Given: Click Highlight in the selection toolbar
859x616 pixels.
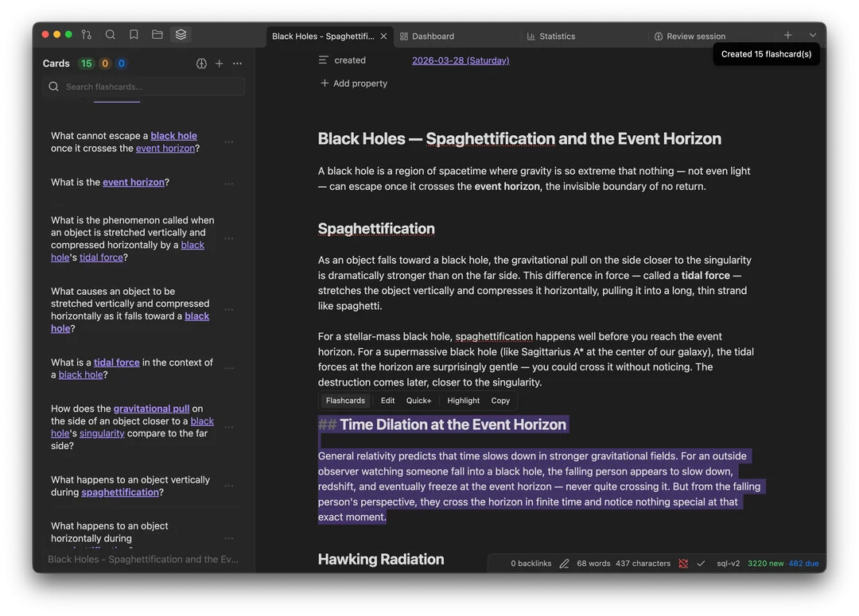Looking at the screenshot, I should [463, 401].
